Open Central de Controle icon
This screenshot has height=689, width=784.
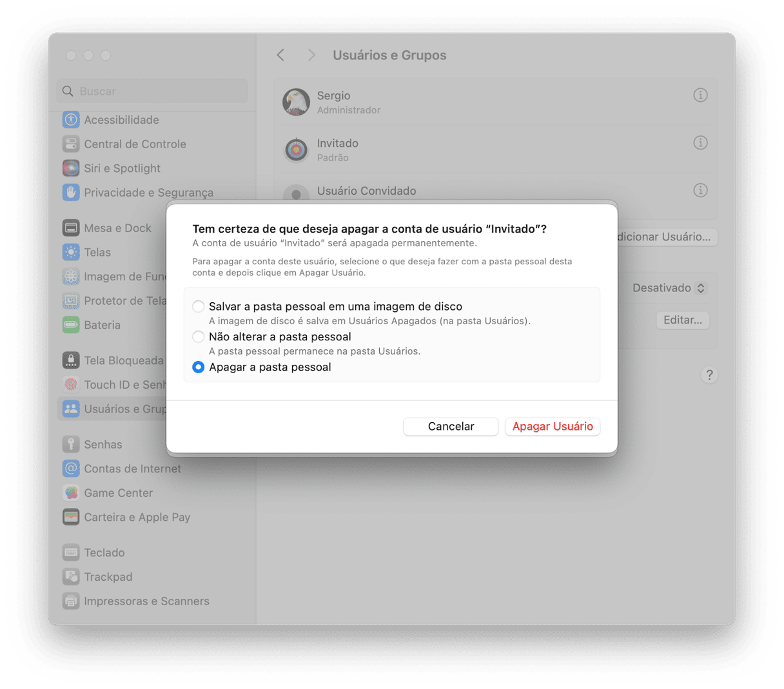click(71, 144)
